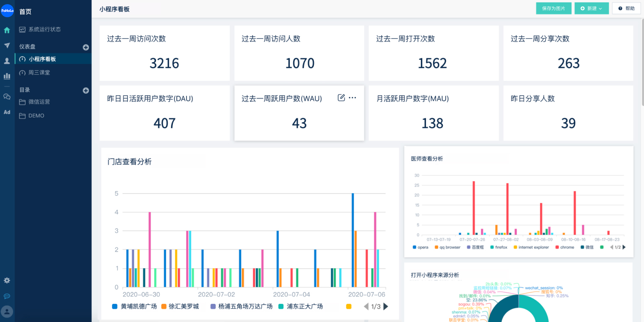Open the Ad icon in left rail
Screen dimensions: 644x322
(7, 112)
